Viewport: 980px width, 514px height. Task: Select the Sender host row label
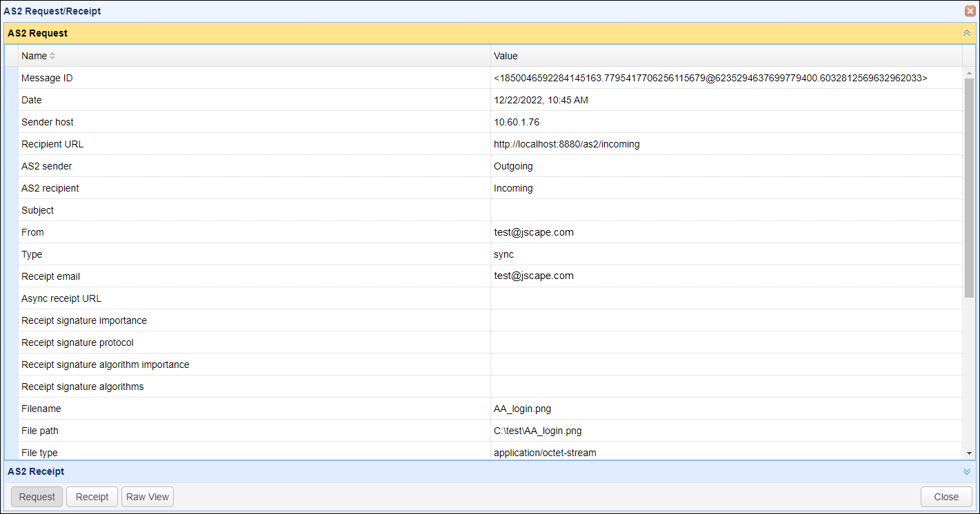coord(48,122)
